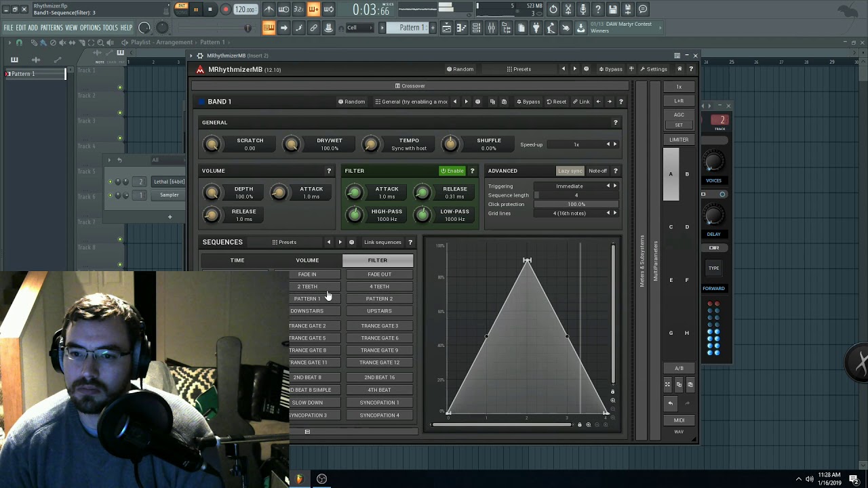Click the FL Studio stop button
Viewport: 868px width, 488px height.
(x=210, y=9)
